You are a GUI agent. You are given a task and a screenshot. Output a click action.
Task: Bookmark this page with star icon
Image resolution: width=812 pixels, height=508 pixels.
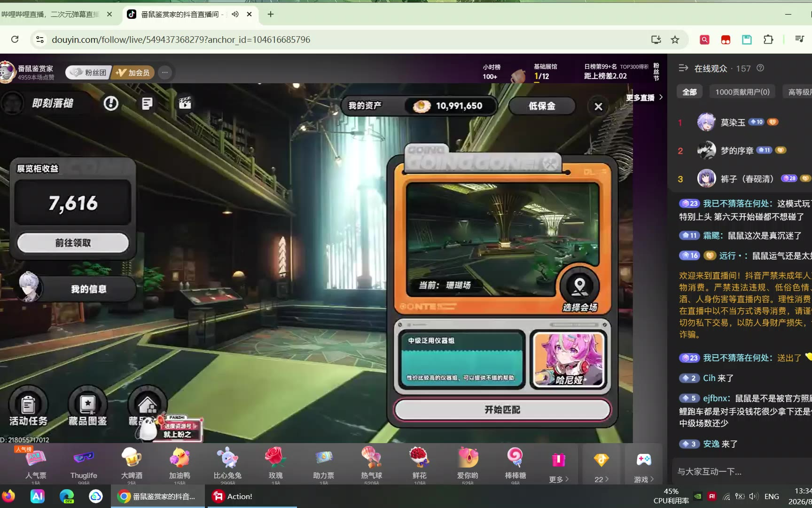tap(675, 40)
